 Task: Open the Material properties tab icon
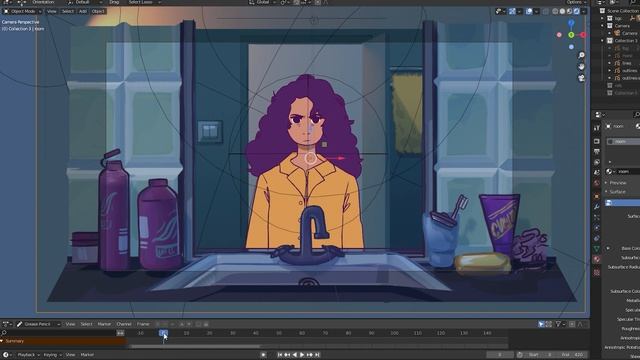[x=597, y=259]
